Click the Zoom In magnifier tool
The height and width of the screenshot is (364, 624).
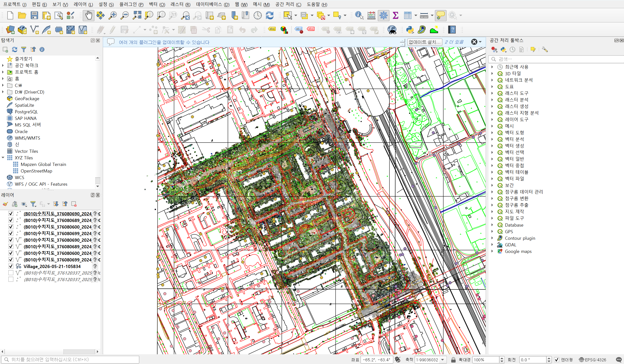click(x=113, y=15)
